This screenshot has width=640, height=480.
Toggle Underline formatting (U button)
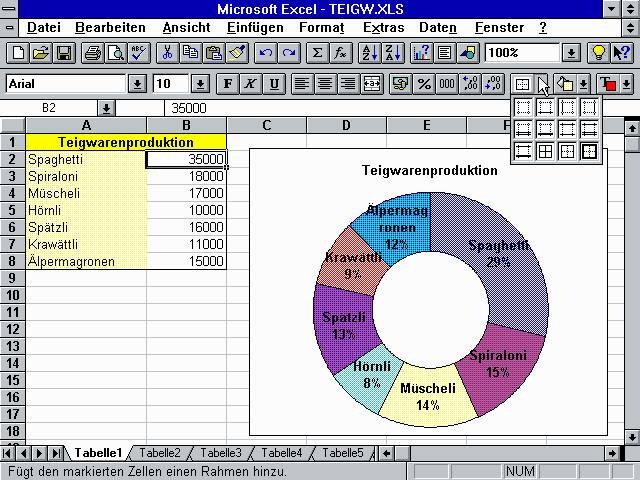273,84
